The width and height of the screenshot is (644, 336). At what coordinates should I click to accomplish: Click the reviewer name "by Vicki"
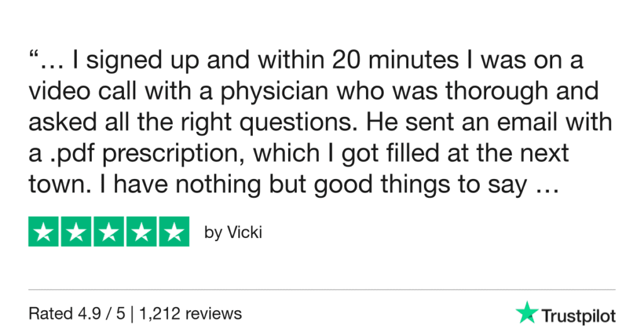coord(233,233)
